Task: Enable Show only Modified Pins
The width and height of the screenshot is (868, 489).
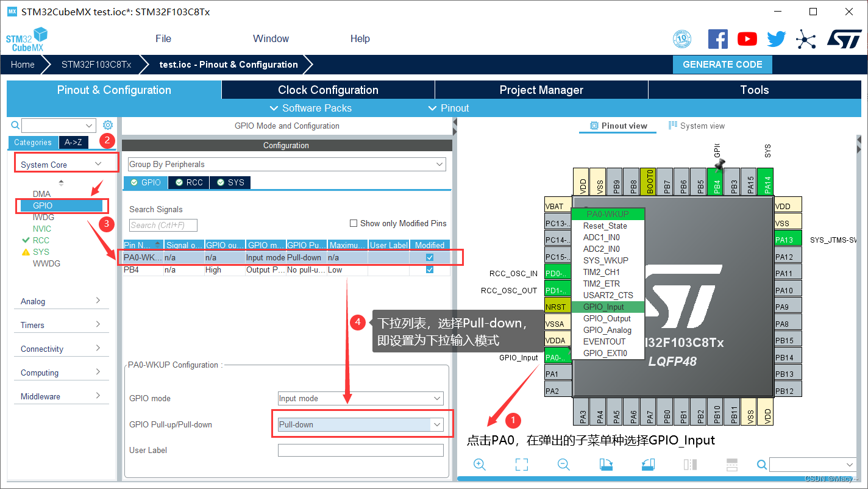Action: click(x=353, y=223)
